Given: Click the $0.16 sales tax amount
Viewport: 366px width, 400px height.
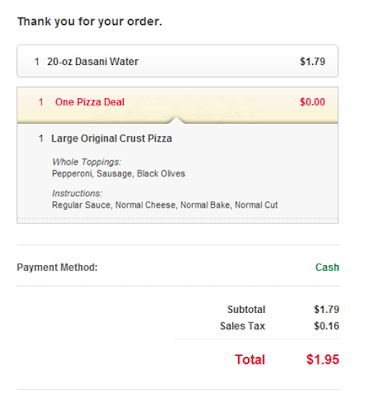Looking at the screenshot, I should pyautogui.click(x=326, y=326).
